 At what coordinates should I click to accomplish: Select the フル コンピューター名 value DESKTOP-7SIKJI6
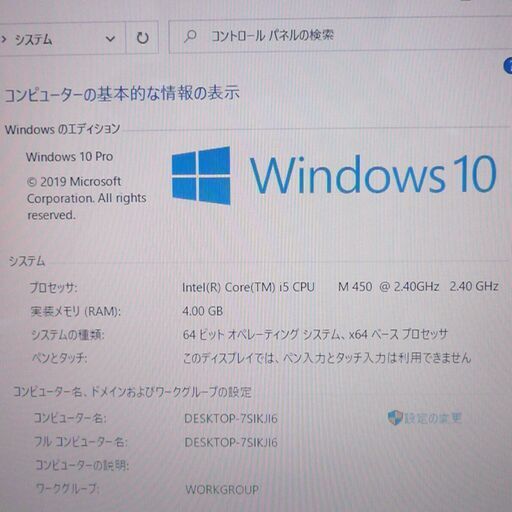[231, 442]
